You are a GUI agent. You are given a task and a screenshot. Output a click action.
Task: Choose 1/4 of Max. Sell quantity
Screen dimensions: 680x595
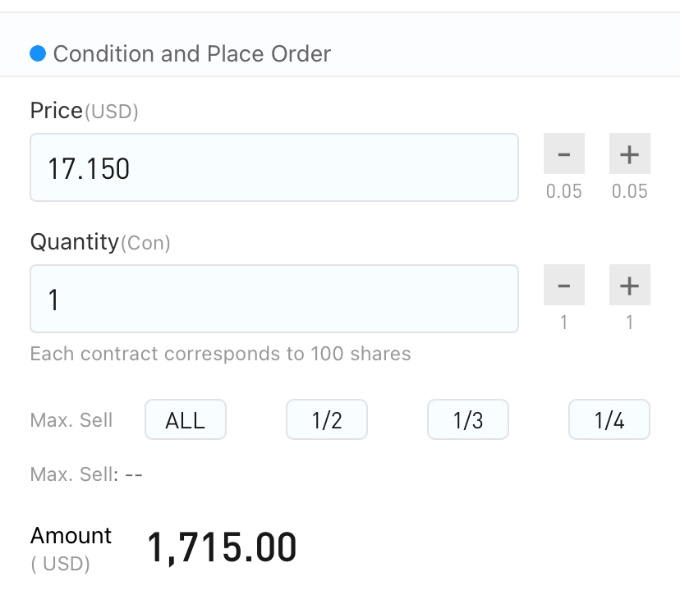(x=609, y=420)
